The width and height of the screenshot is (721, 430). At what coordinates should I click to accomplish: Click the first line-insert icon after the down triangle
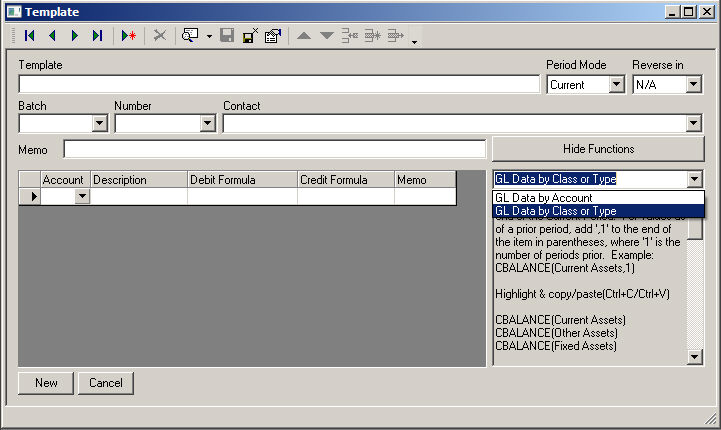tap(349, 35)
